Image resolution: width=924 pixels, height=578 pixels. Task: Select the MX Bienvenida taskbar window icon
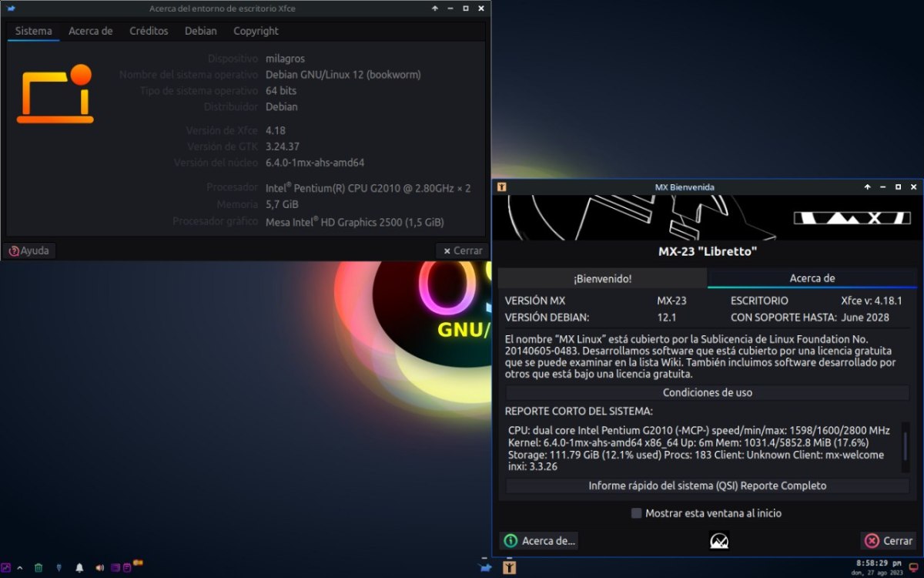point(509,568)
